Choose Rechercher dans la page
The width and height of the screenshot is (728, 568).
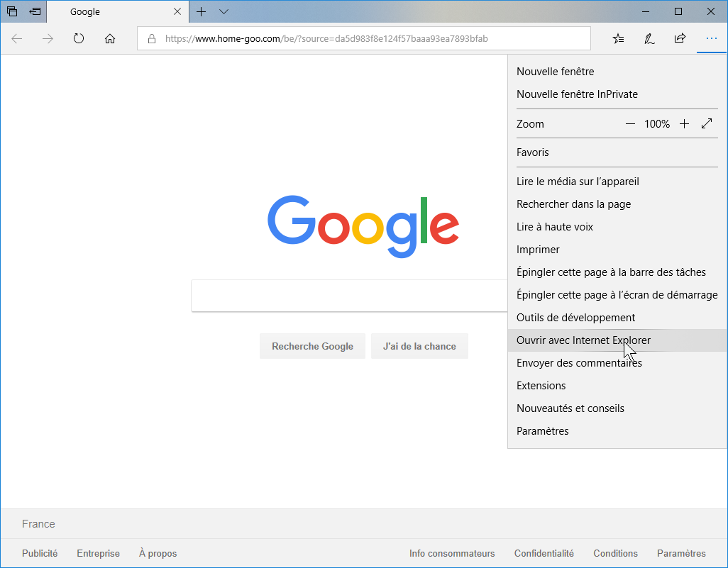point(617,204)
